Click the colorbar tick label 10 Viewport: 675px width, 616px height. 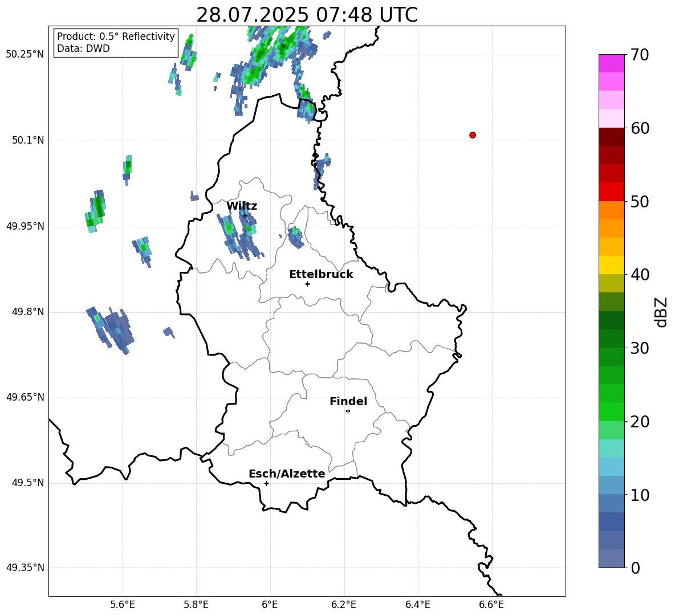tap(640, 495)
